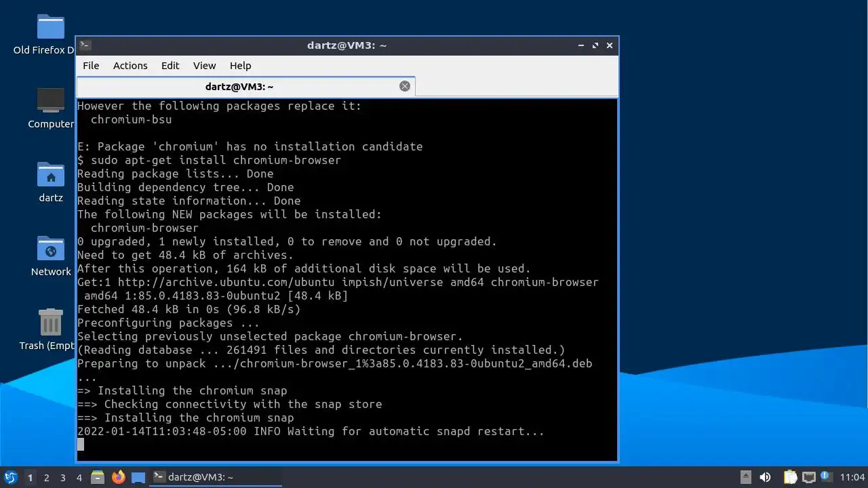Select the dartz@VM3: ~ terminal tab
This screenshot has width=868, height=488.
(245, 87)
